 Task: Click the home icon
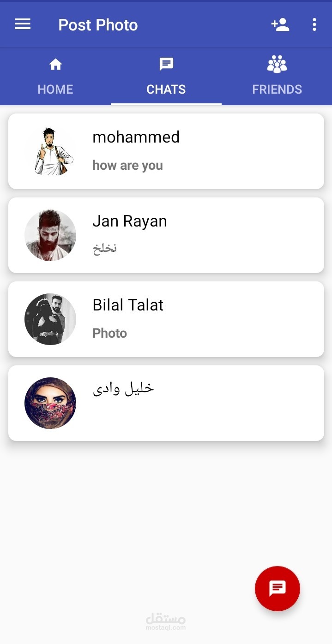coord(55,65)
